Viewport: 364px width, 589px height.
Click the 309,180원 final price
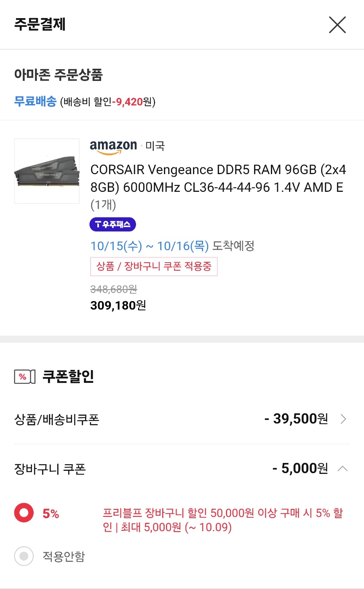click(118, 305)
